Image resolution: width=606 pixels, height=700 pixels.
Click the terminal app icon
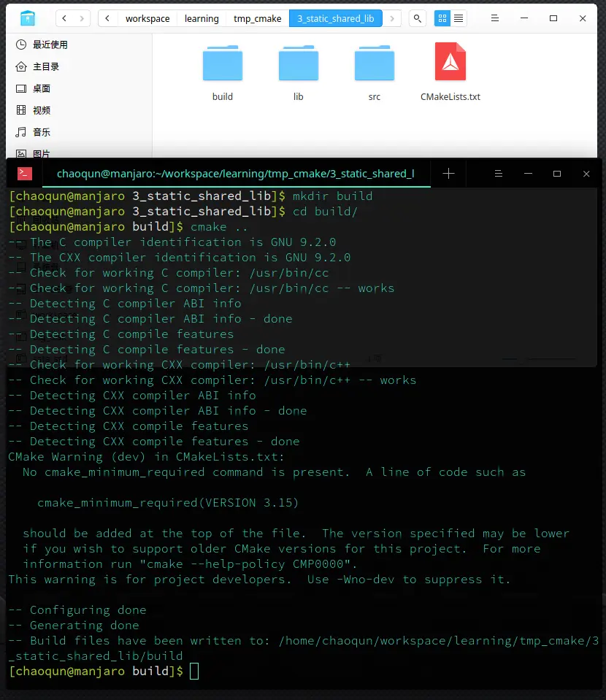click(25, 174)
